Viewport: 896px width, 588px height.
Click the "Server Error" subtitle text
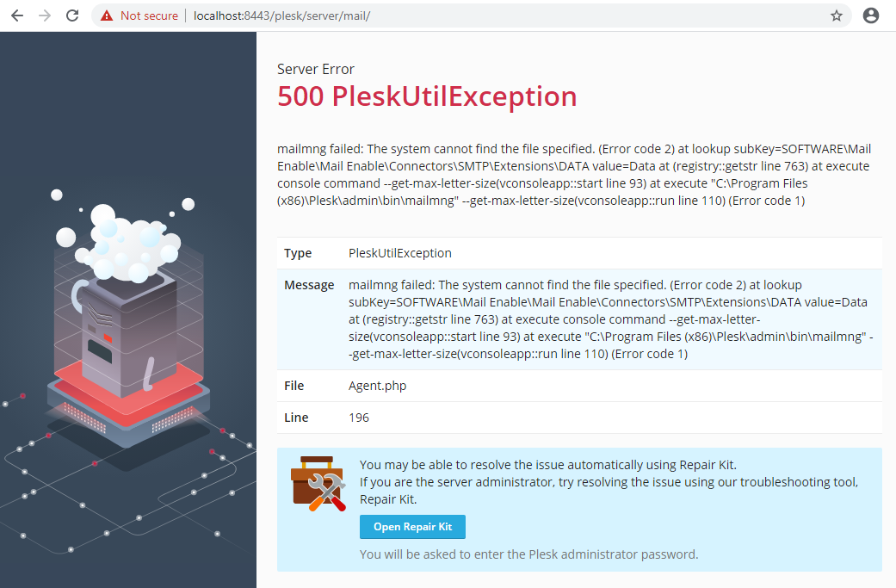point(316,69)
